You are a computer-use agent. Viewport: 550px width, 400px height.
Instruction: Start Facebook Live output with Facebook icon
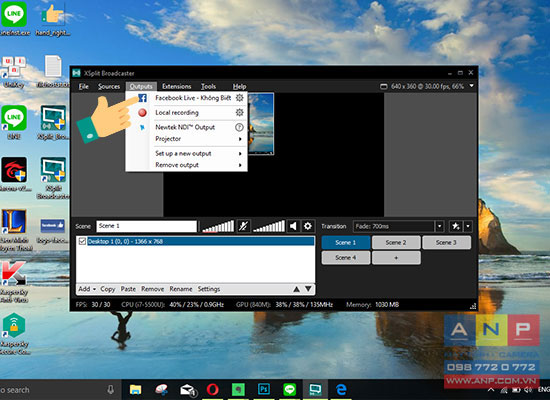[x=142, y=98]
